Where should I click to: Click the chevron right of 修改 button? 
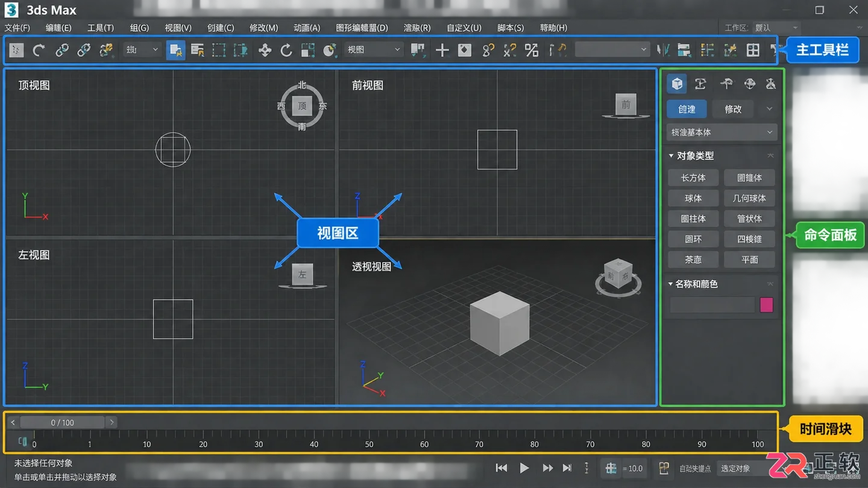769,109
